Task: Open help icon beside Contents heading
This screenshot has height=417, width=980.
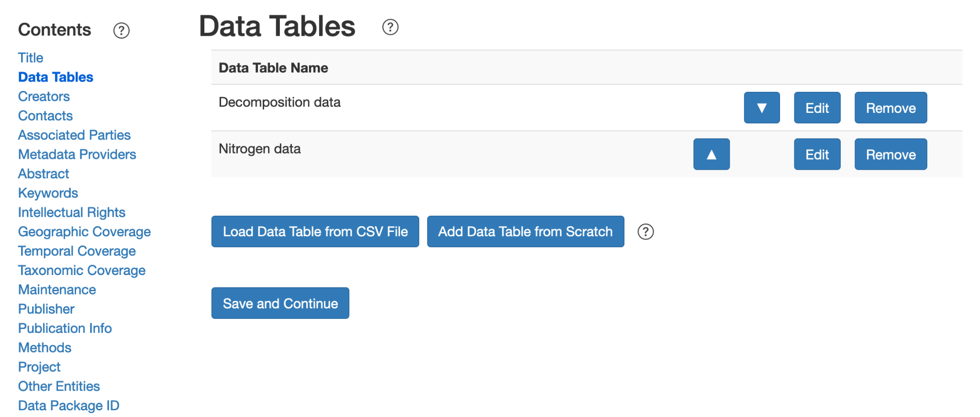Action: (121, 31)
